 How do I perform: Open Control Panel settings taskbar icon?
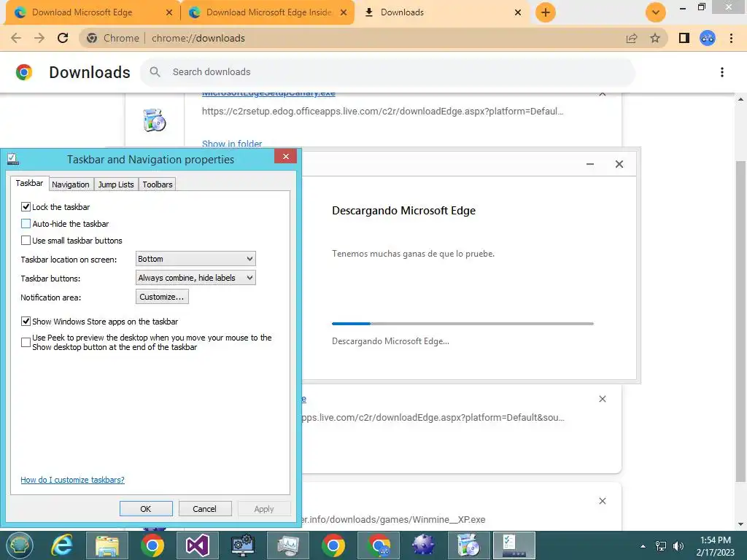tap(243, 545)
